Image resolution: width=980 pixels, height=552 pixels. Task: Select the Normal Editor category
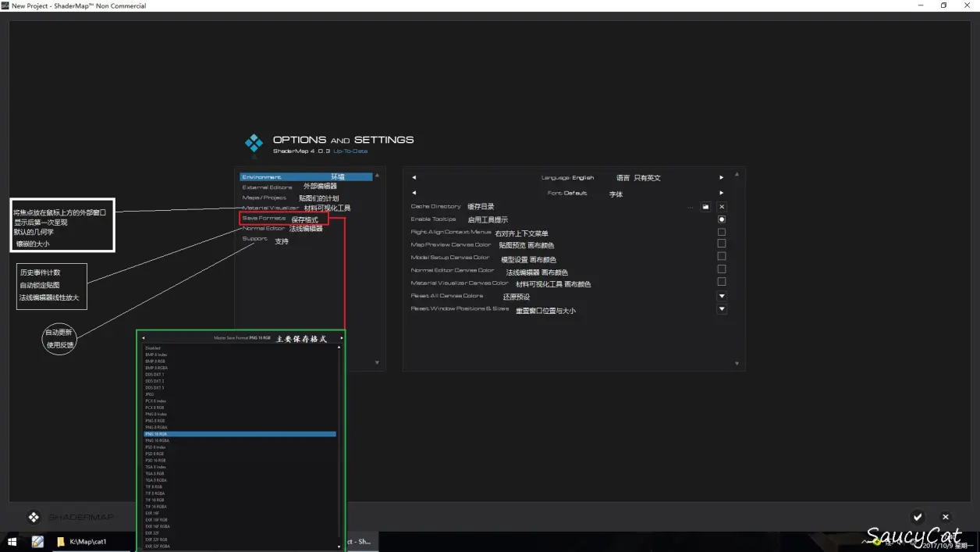tap(264, 228)
